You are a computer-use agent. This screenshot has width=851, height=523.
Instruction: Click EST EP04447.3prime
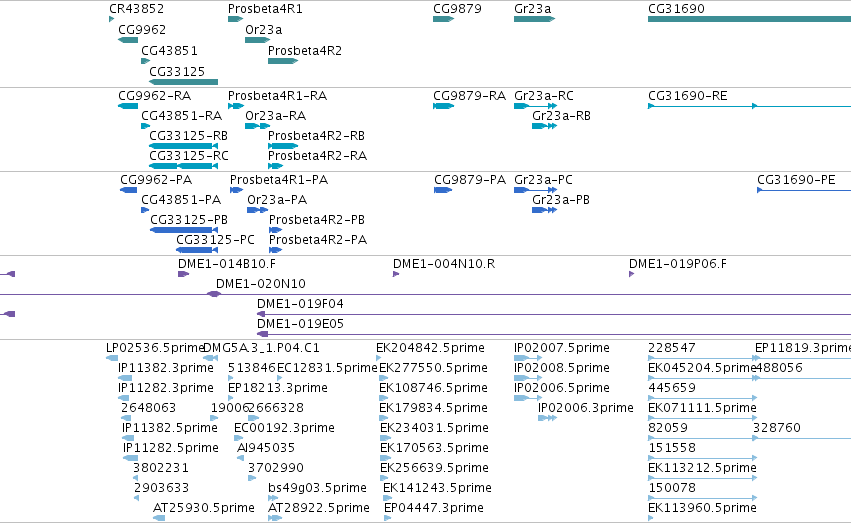[434, 508]
